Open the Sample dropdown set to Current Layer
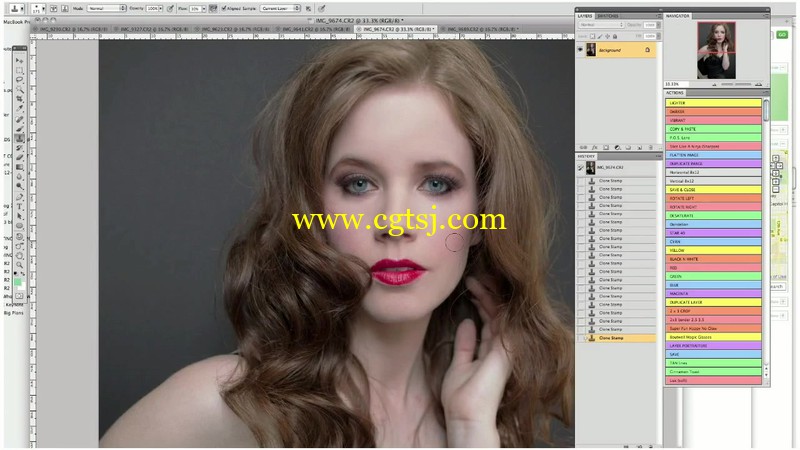 click(280, 8)
